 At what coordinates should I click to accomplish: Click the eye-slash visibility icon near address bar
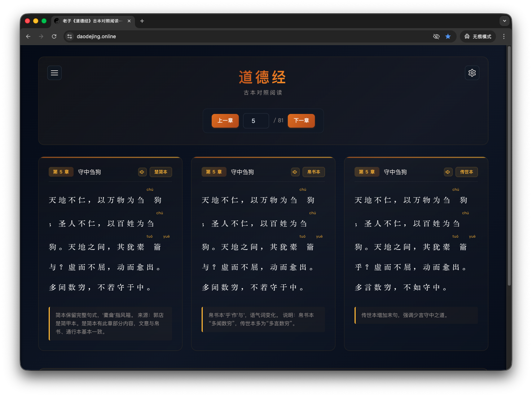[x=436, y=36]
